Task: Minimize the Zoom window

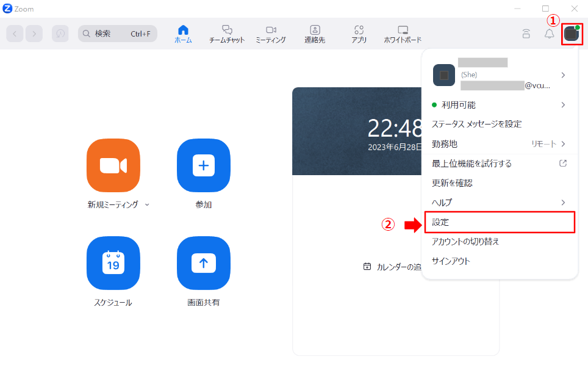Action: coord(517,9)
